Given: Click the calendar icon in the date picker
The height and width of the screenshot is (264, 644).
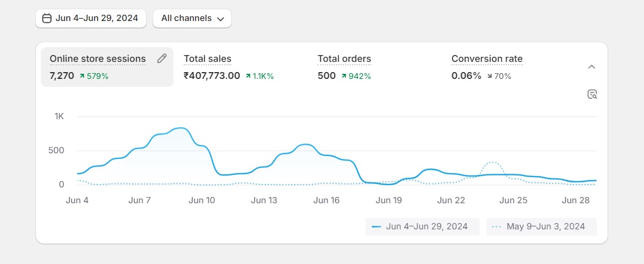Looking at the screenshot, I should [47, 18].
